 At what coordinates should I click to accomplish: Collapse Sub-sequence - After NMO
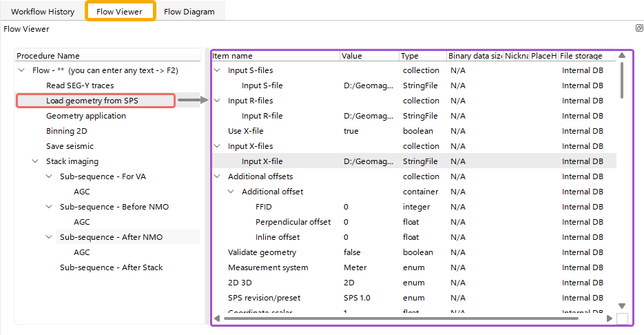click(49, 237)
